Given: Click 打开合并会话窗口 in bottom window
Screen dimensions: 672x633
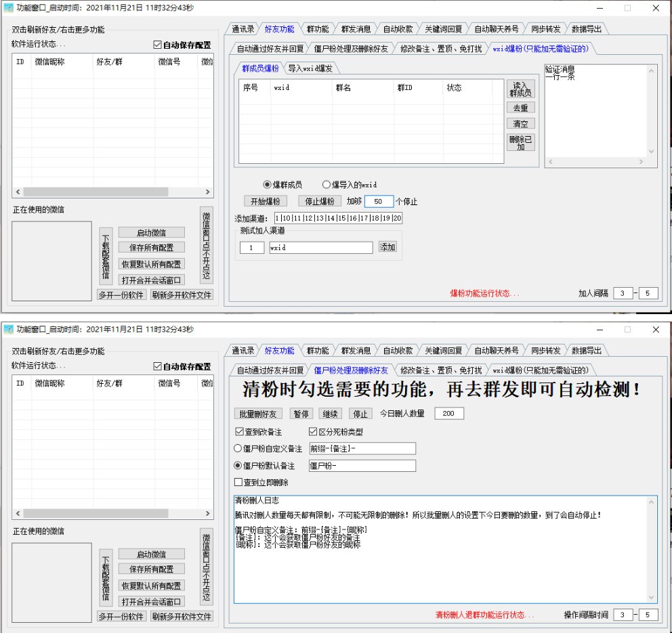Looking at the screenshot, I should (151, 601).
